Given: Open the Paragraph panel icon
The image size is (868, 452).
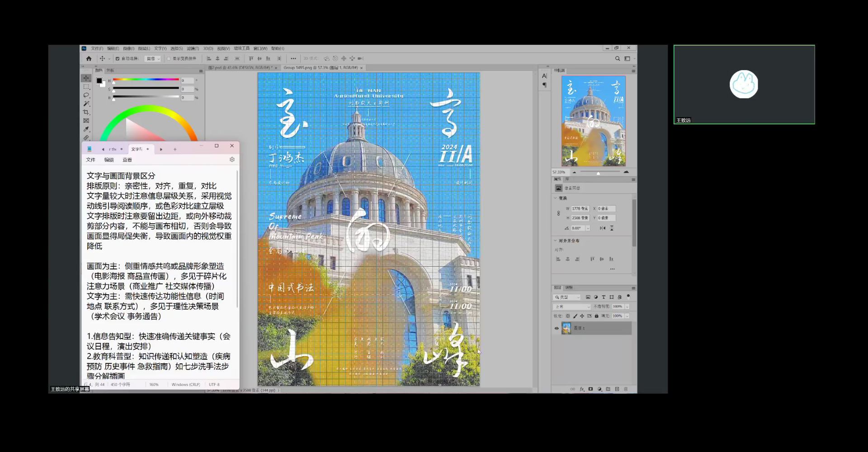Looking at the screenshot, I should (x=544, y=85).
